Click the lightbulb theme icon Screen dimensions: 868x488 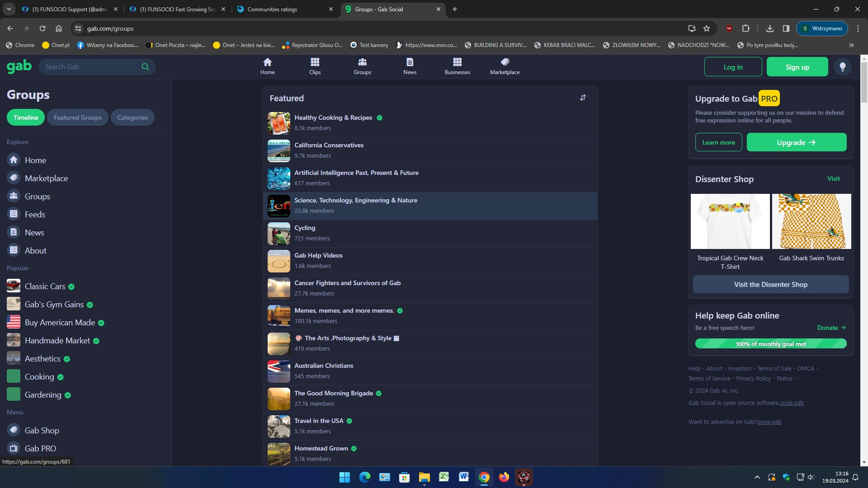842,67
